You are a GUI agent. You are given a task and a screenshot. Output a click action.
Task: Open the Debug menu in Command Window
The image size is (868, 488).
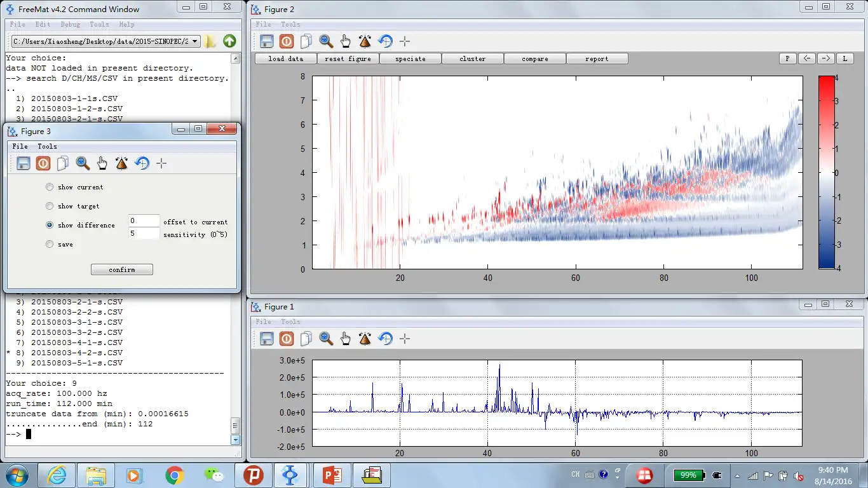(71, 24)
